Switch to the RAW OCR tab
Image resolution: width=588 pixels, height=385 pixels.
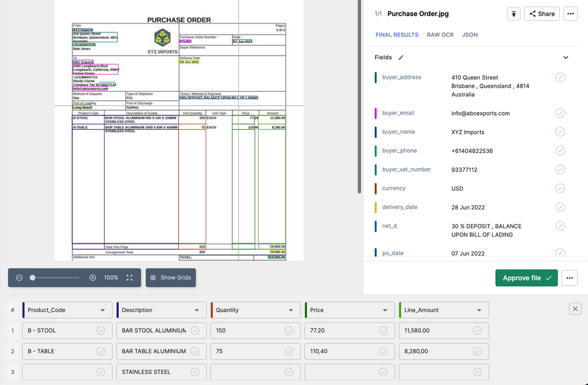coord(440,35)
